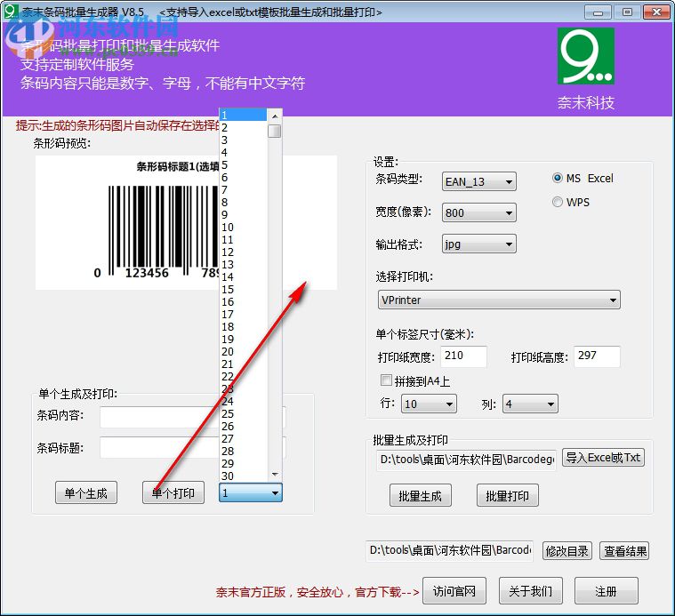Image resolution: width=675 pixels, height=616 pixels.
Task: Choose 12 in the count list
Action: coord(243,252)
